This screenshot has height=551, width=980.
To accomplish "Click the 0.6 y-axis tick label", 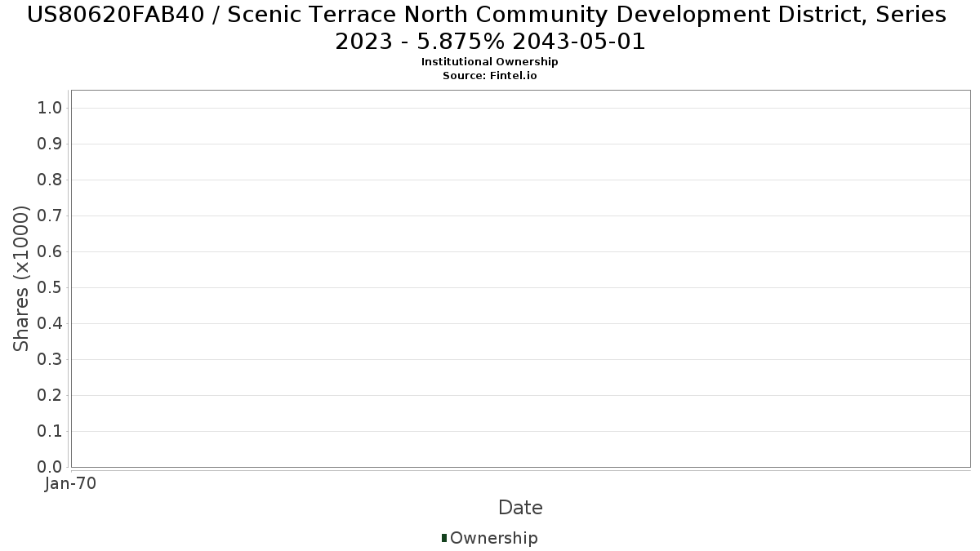I will click(x=50, y=252).
